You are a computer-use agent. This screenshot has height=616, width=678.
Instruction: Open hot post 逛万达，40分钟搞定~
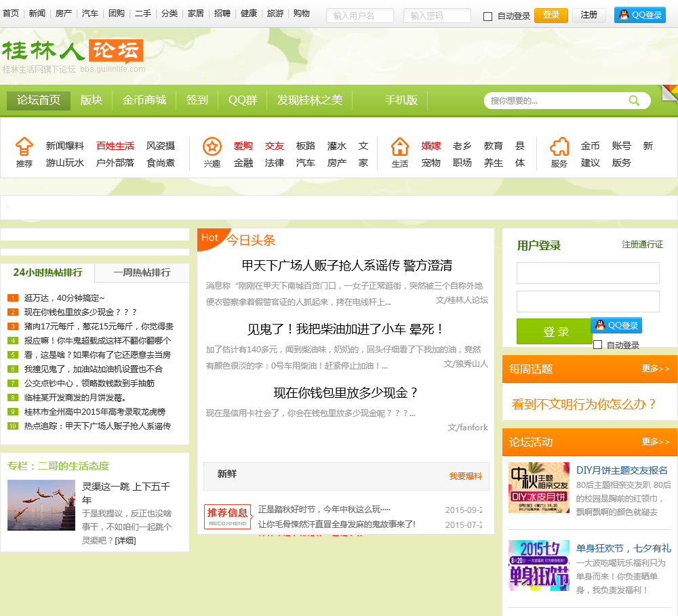(x=64, y=298)
